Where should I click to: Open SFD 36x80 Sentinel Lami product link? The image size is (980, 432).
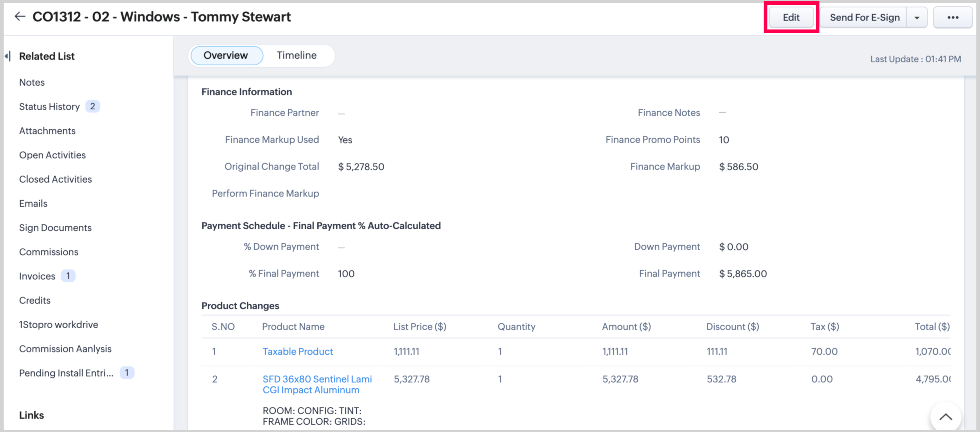[317, 384]
